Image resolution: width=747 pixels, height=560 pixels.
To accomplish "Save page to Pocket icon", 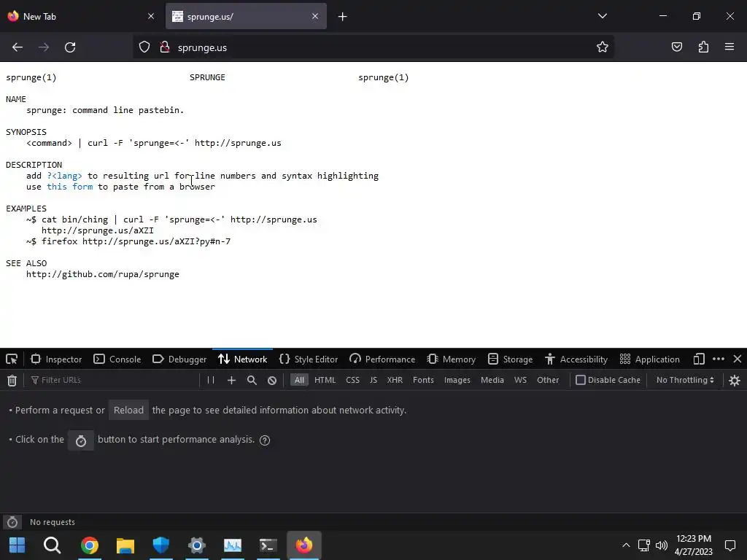I will tap(677, 47).
